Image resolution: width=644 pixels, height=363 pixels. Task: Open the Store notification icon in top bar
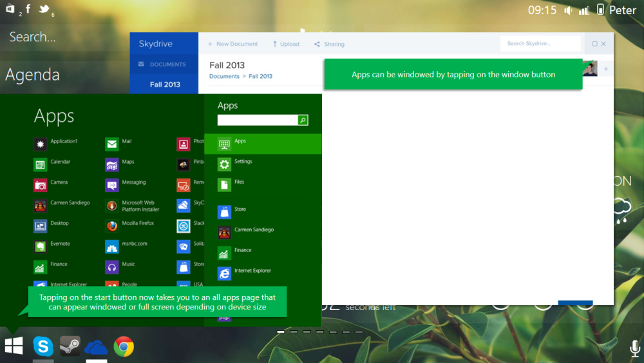pos(10,8)
